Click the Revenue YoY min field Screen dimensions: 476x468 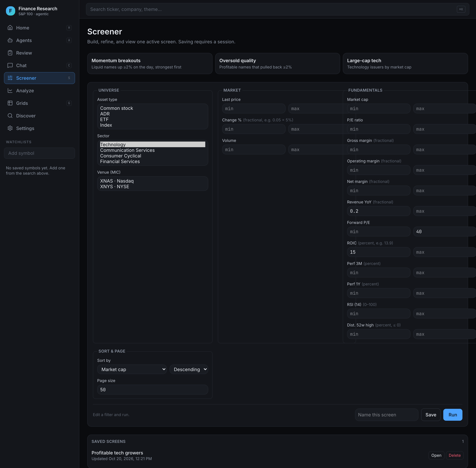point(378,211)
